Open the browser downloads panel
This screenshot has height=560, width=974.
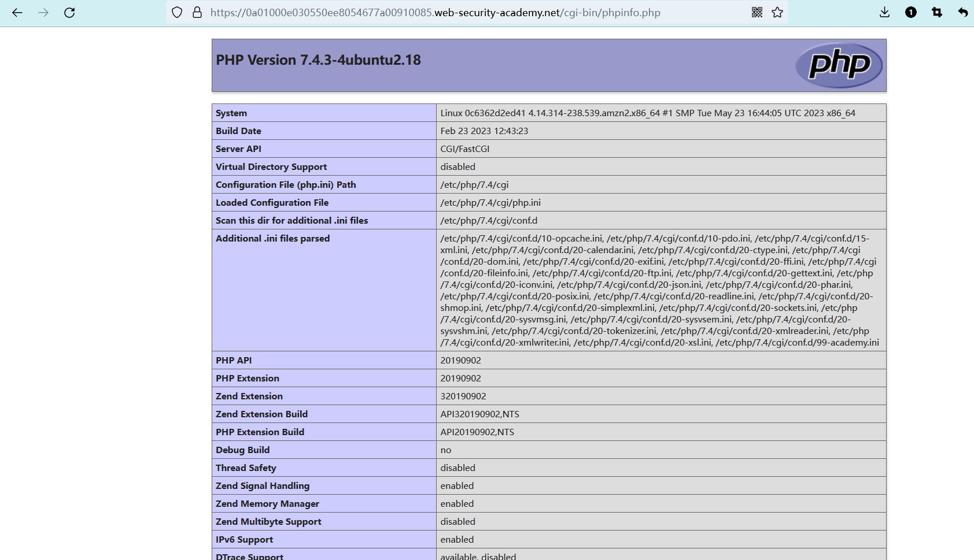[884, 13]
